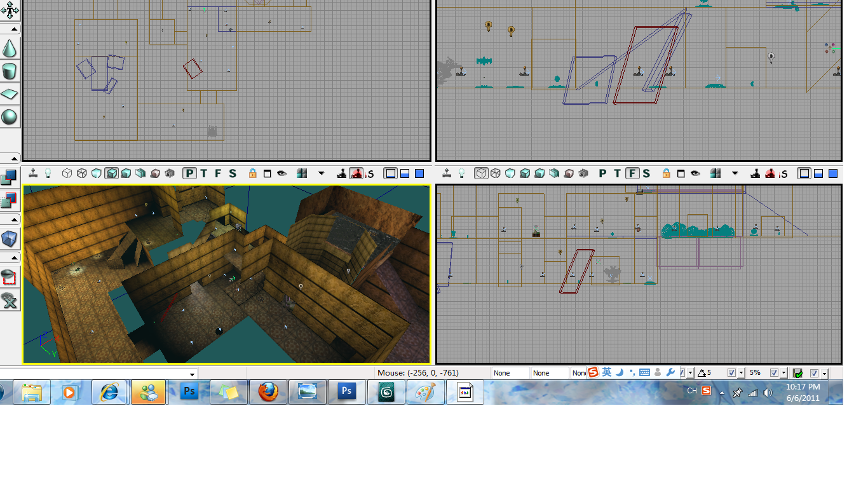Click the solid blue square layout icon, 3D toolbar

(419, 173)
